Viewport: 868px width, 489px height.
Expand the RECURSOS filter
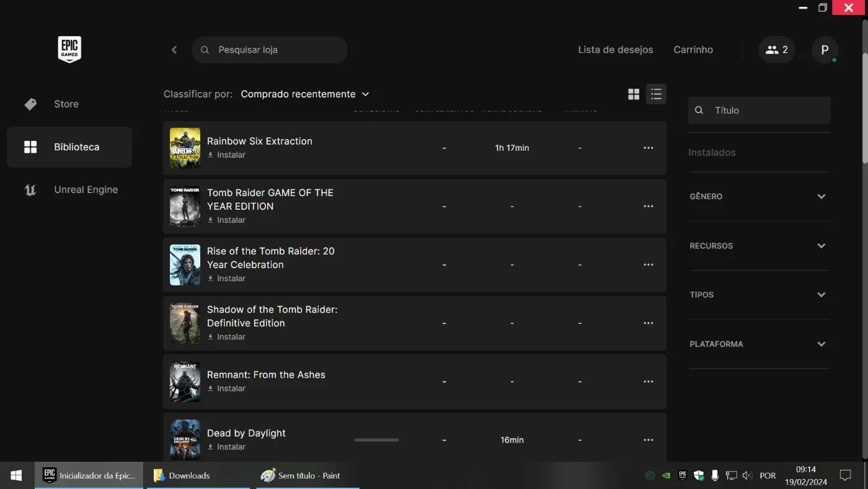[x=759, y=246]
